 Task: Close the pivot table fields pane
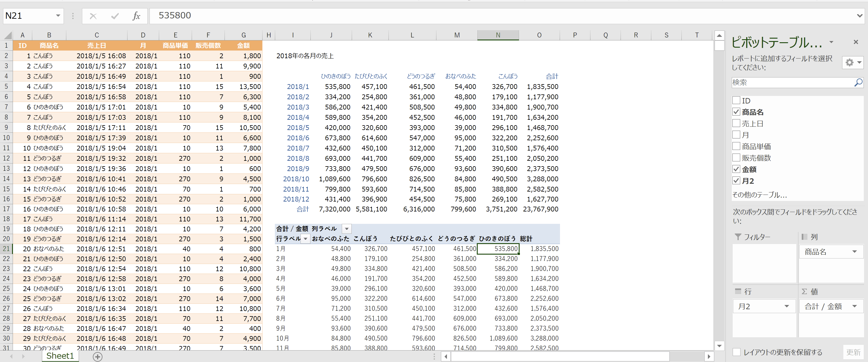point(856,42)
